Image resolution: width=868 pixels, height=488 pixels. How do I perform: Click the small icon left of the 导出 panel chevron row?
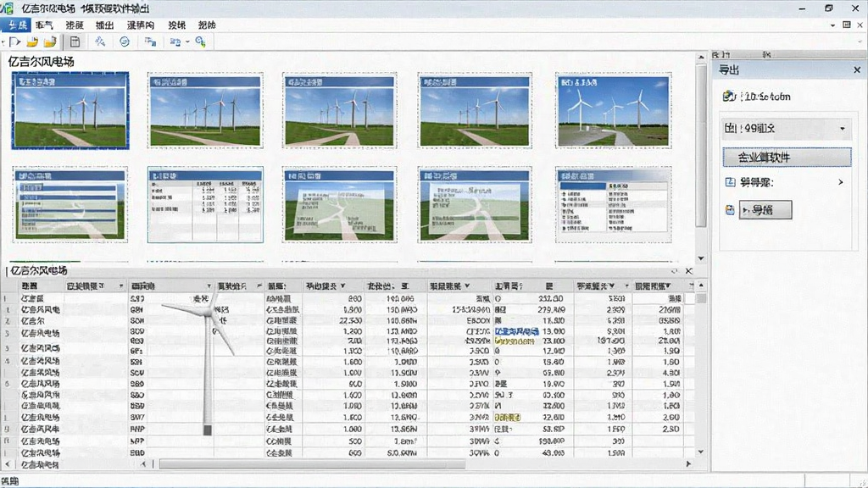pyautogui.click(x=730, y=182)
